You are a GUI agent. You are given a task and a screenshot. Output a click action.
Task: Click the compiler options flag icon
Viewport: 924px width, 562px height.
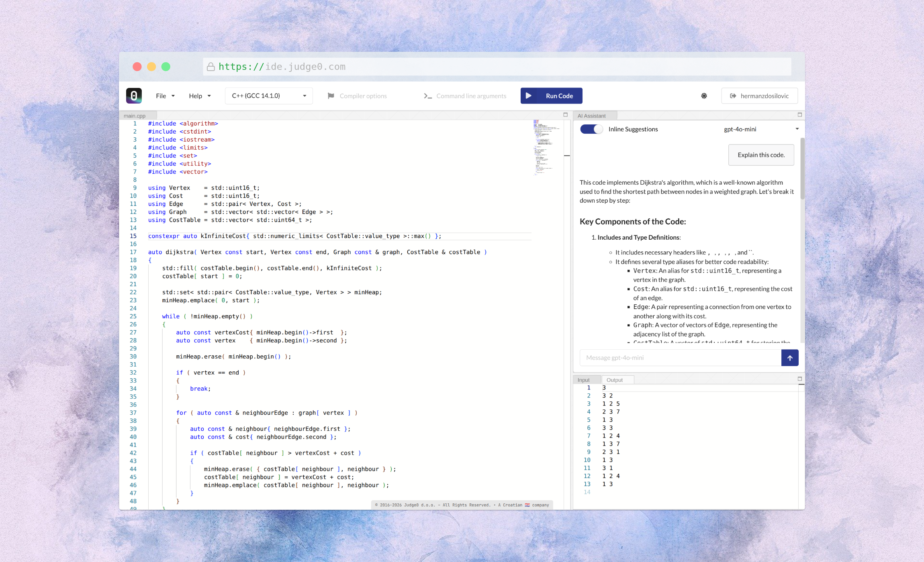point(331,96)
